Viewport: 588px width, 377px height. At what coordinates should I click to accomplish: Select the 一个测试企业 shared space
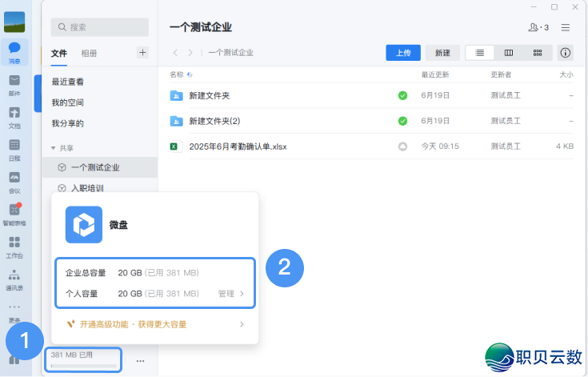100,167
